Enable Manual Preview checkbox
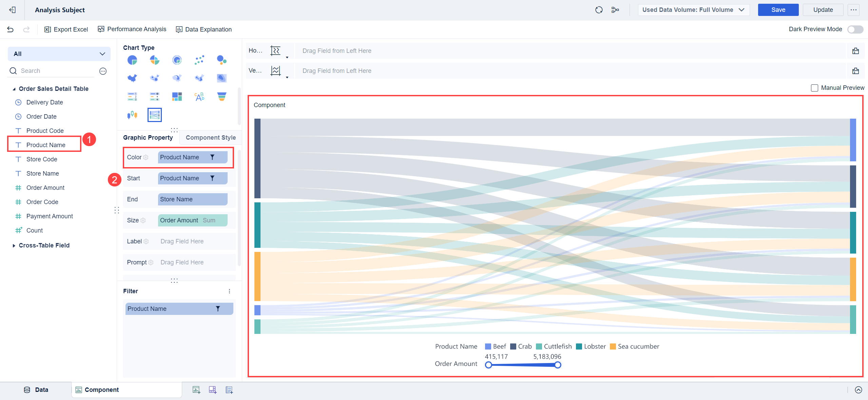The width and height of the screenshot is (868, 400). [x=814, y=88]
